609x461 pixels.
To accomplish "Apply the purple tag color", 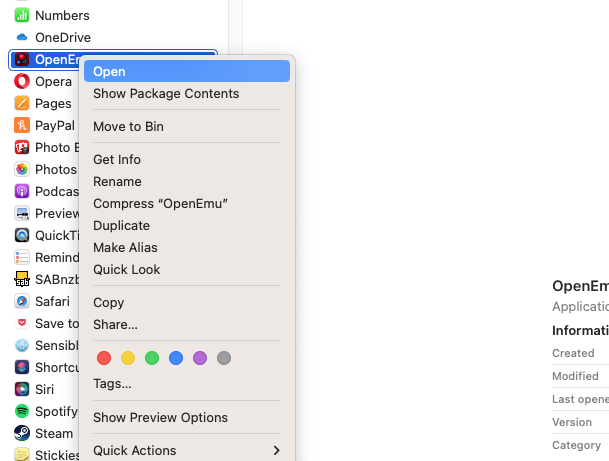I will [x=200, y=358].
